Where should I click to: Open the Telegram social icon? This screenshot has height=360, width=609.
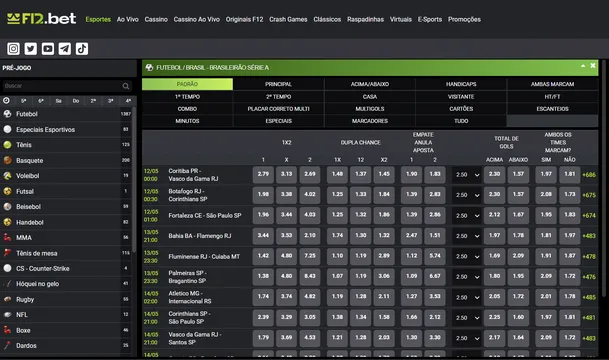65,49
